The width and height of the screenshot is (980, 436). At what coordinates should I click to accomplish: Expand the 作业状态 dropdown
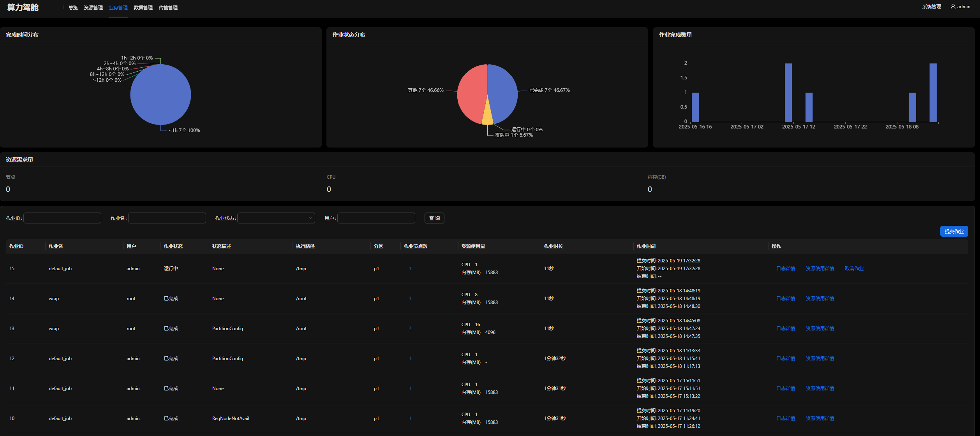[276, 218]
